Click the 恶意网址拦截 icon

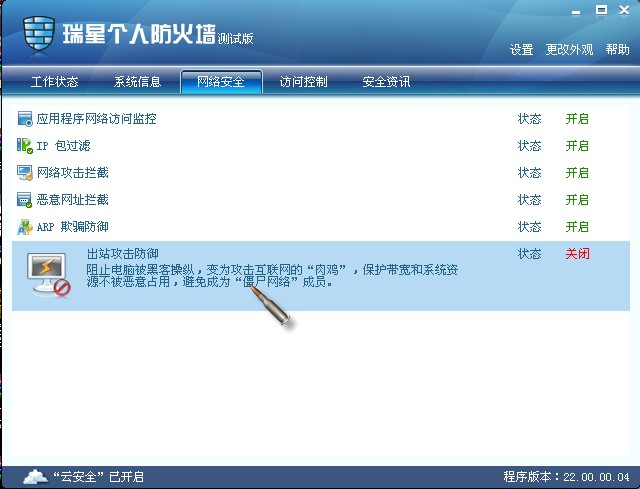(25, 200)
